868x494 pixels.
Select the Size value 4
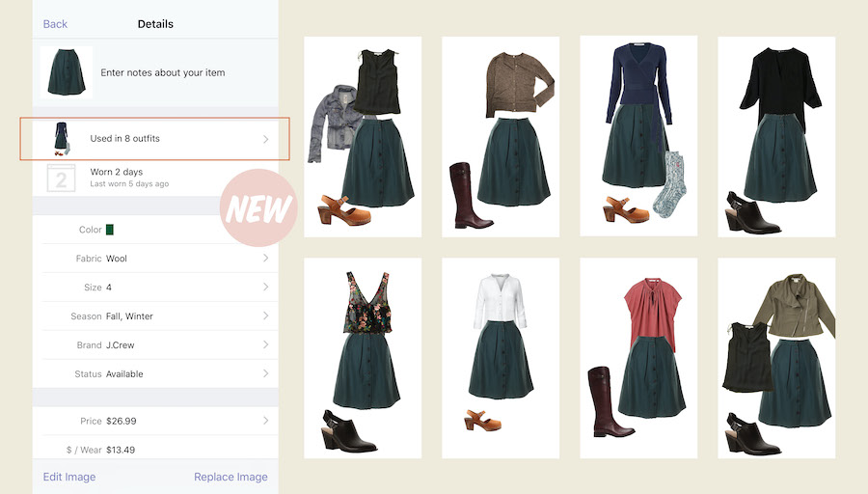[x=108, y=288]
